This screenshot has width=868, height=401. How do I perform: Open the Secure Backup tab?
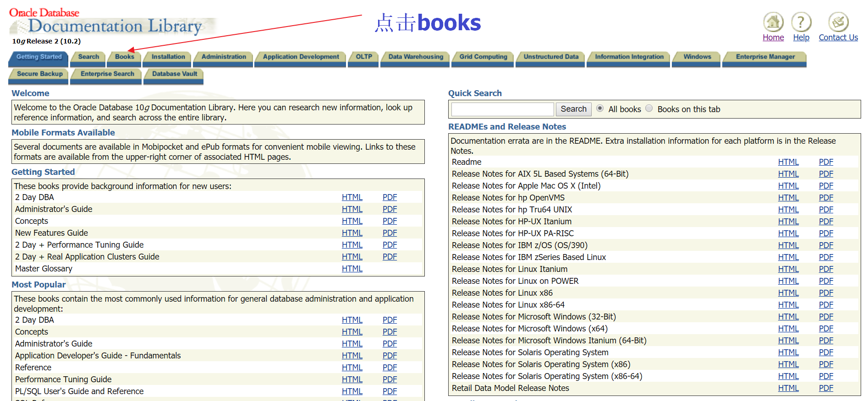39,76
